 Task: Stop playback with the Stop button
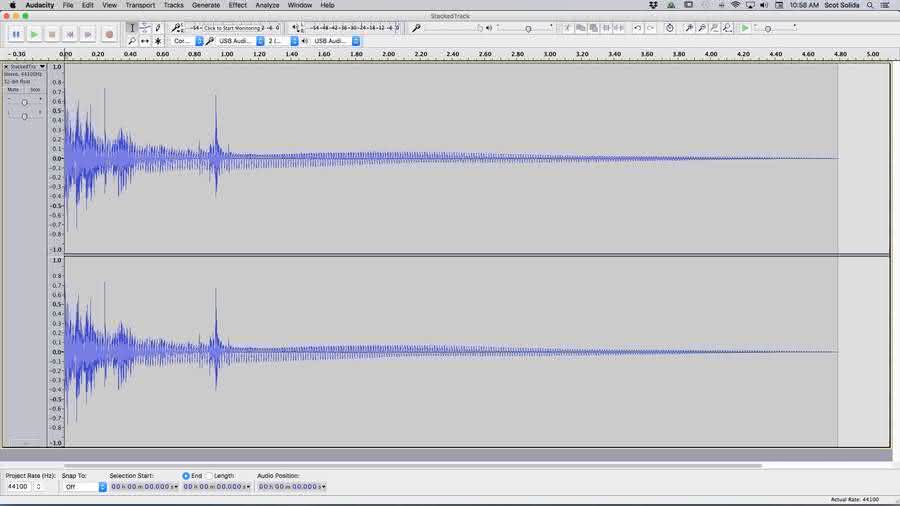pos(52,34)
